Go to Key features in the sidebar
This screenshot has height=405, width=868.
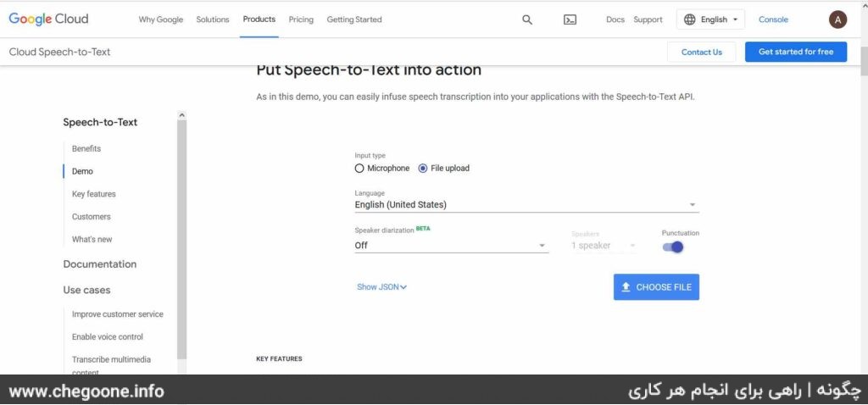[x=93, y=194]
